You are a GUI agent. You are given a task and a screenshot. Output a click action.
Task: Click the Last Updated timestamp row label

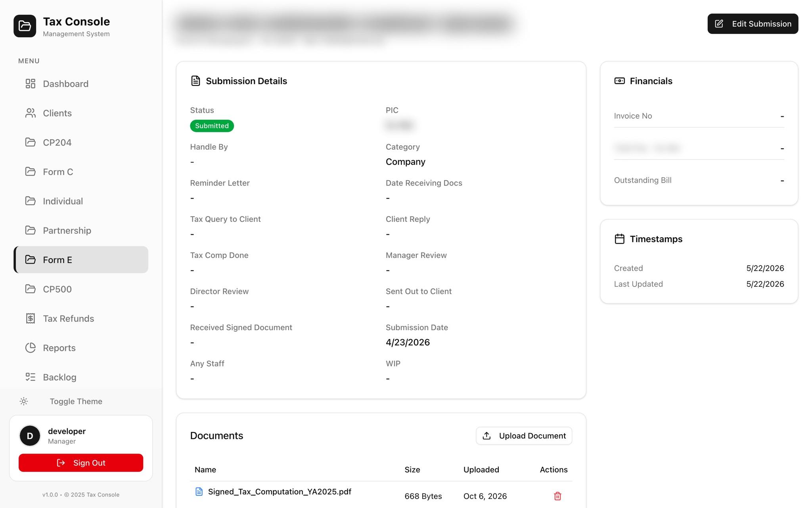[638, 284]
